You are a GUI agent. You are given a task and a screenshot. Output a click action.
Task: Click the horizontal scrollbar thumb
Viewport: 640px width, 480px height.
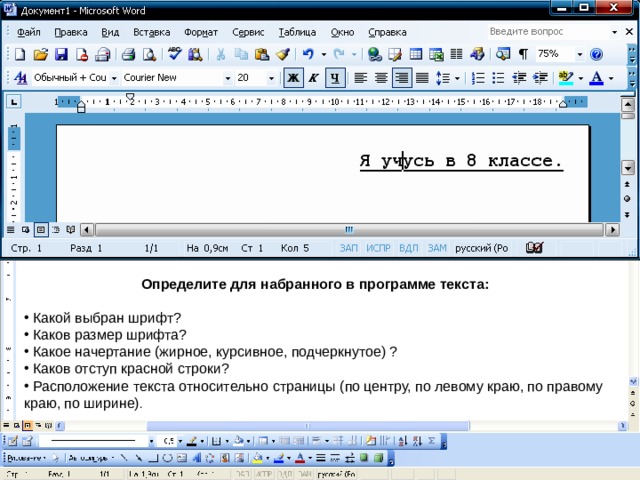[349, 230]
